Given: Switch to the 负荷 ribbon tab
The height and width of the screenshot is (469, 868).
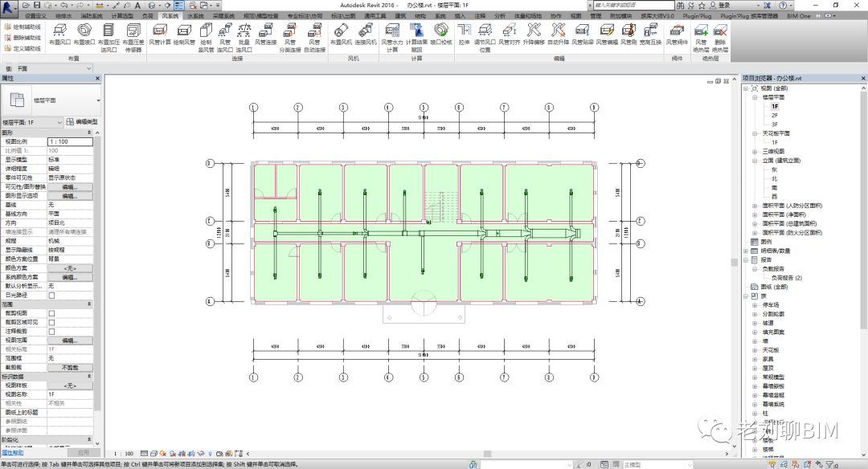Looking at the screenshot, I should point(148,16).
